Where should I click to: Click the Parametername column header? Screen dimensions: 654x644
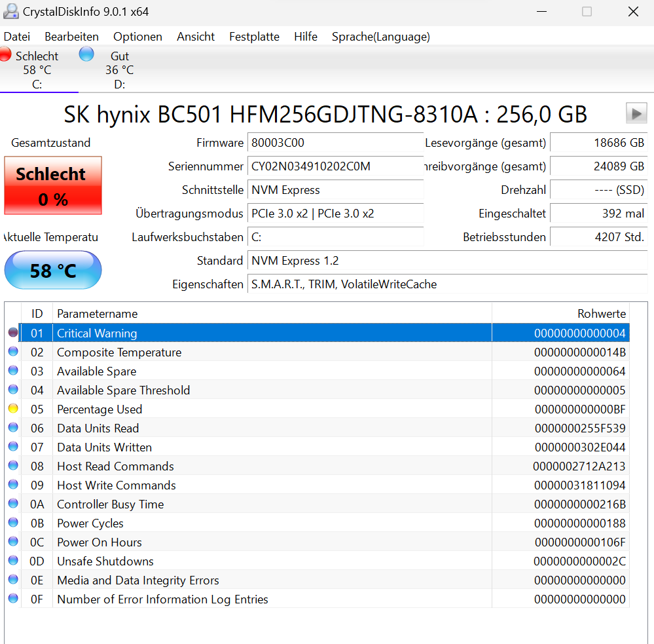[272, 313]
